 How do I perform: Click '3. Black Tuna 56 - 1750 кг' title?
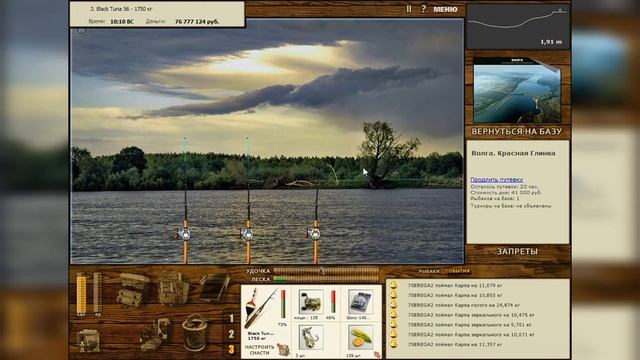click(x=121, y=9)
